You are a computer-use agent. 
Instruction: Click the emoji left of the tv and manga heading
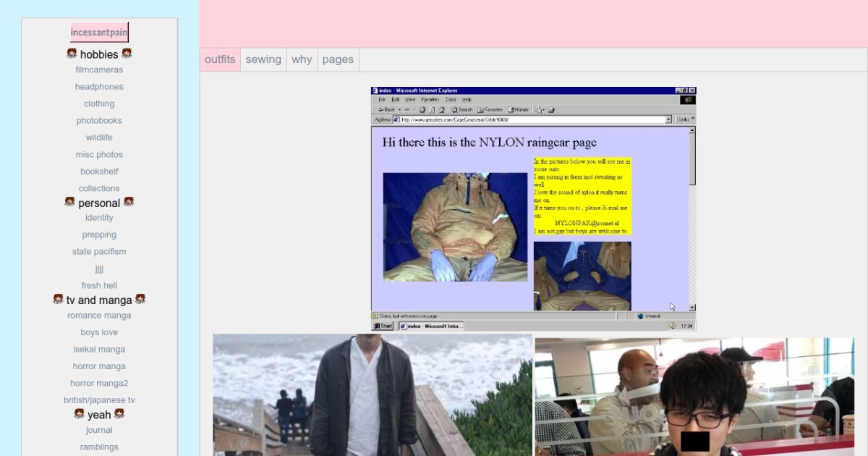coord(58,299)
